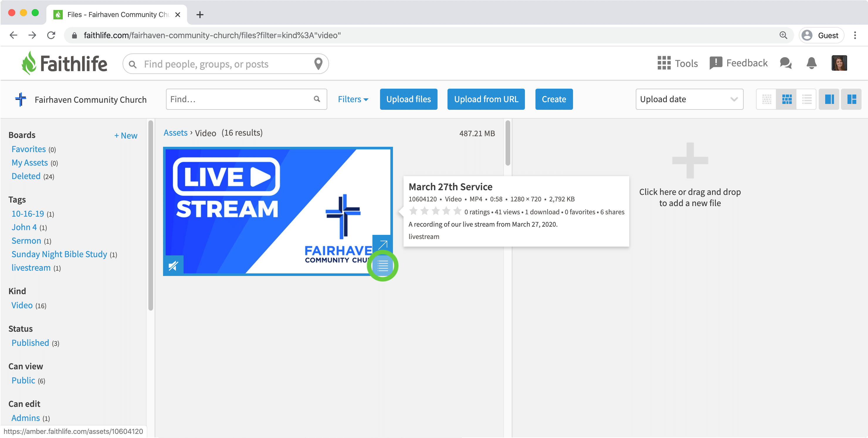Open the Live Stream video thumbnail
This screenshot has width=868, height=438.
pos(278,211)
